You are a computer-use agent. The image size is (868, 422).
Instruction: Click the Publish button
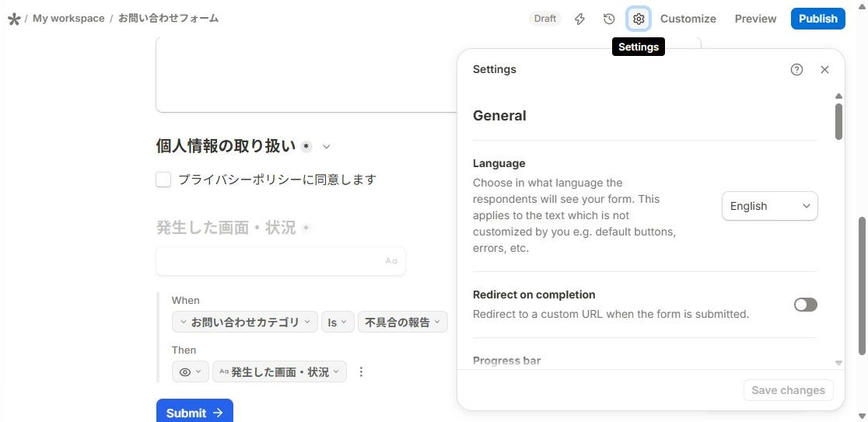(x=817, y=19)
